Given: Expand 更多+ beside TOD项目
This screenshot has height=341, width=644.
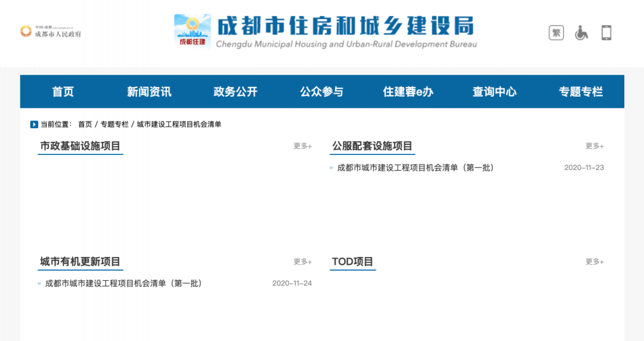Looking at the screenshot, I should (595, 262).
